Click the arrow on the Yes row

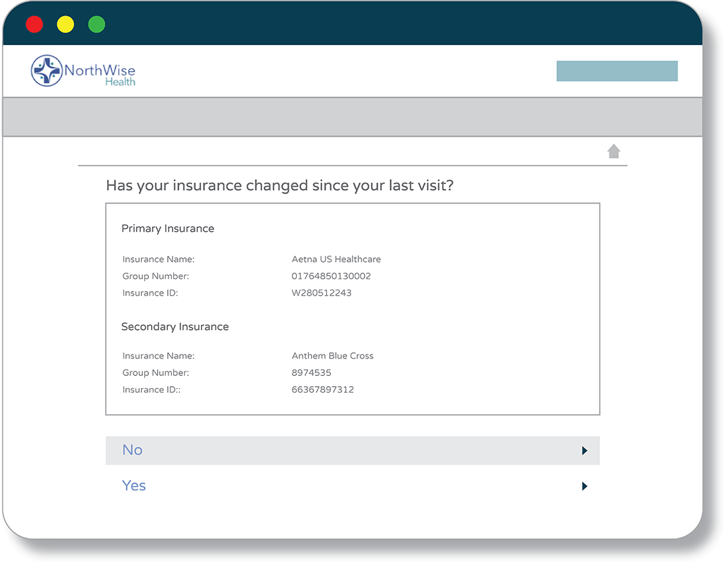click(x=584, y=486)
